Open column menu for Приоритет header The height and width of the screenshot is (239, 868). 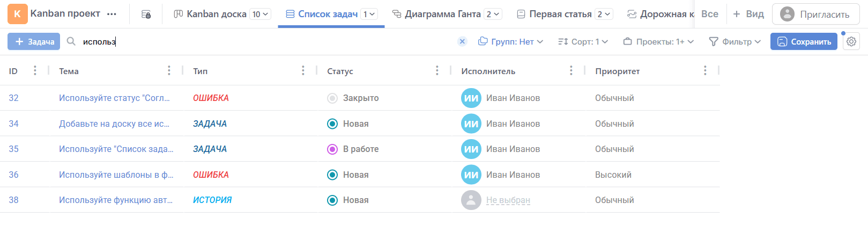click(x=705, y=71)
